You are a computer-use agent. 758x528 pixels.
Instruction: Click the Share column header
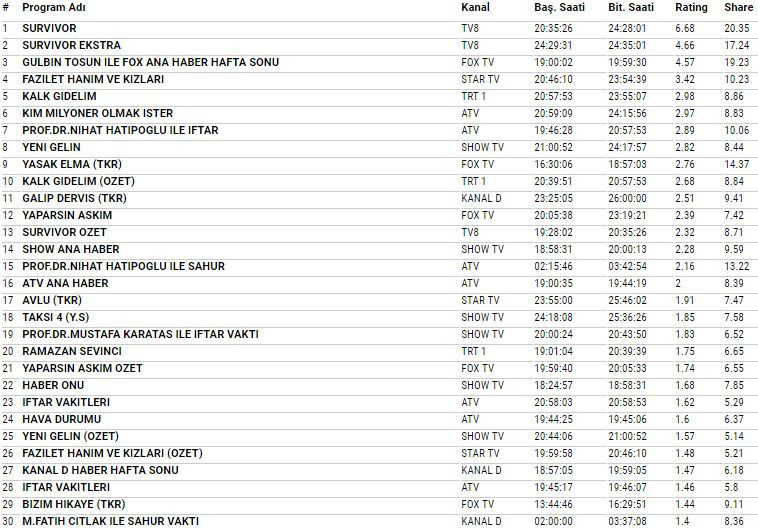738,7
